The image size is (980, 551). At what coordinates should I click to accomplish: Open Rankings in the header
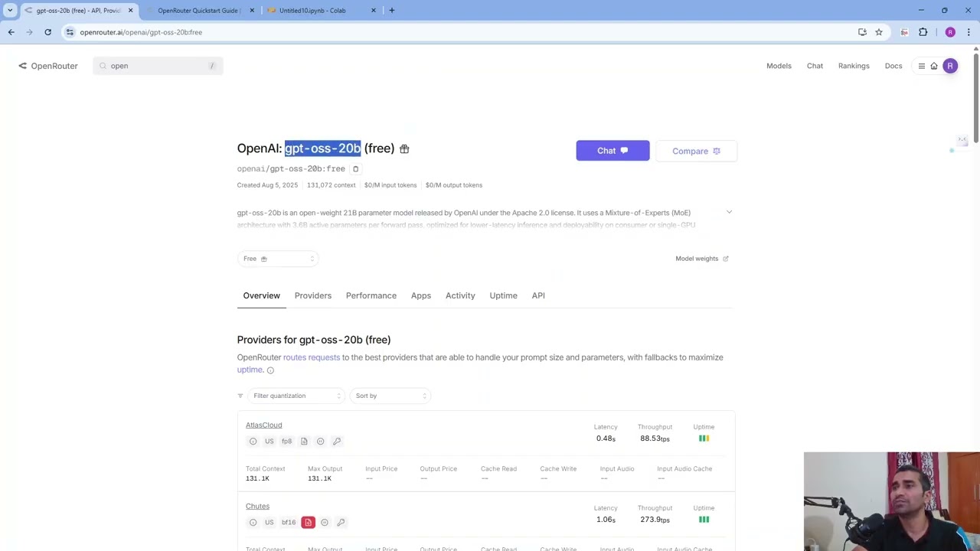click(854, 66)
